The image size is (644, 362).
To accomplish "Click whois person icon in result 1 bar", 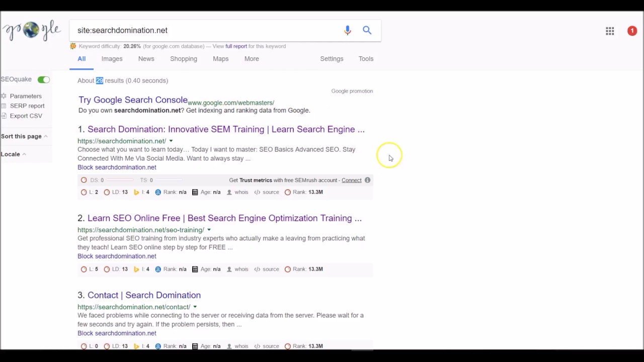I will tap(229, 192).
